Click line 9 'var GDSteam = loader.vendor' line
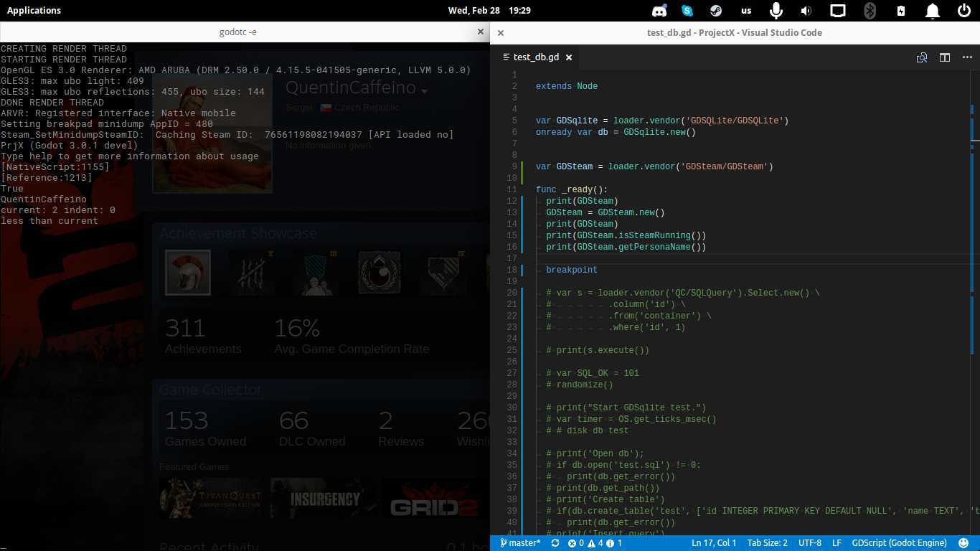The image size is (980, 551). tap(654, 166)
